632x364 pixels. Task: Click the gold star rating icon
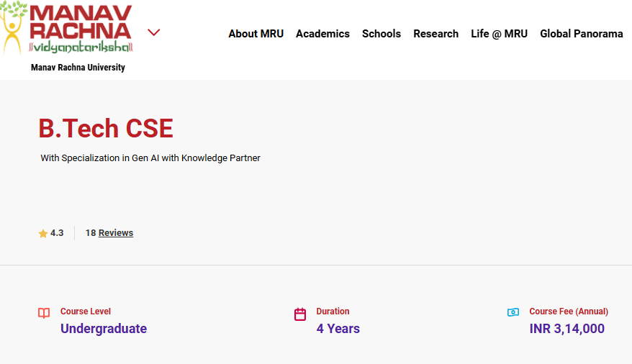coord(42,234)
